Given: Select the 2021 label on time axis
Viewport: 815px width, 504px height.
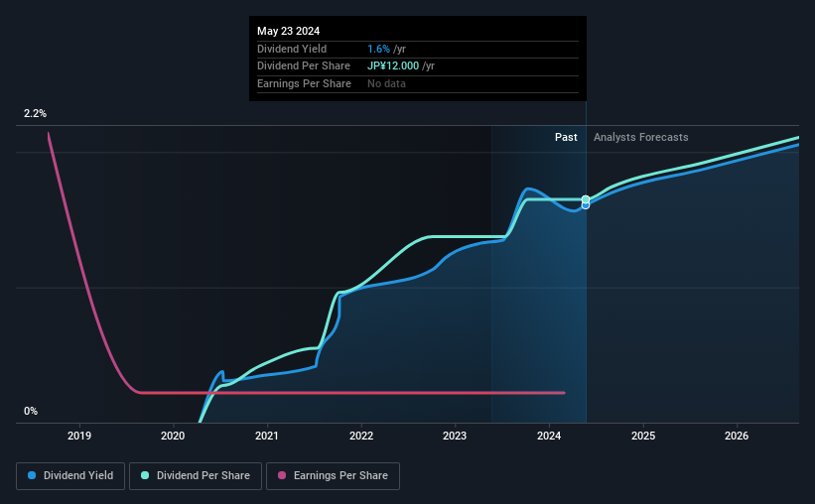Looking at the screenshot, I should (x=267, y=436).
